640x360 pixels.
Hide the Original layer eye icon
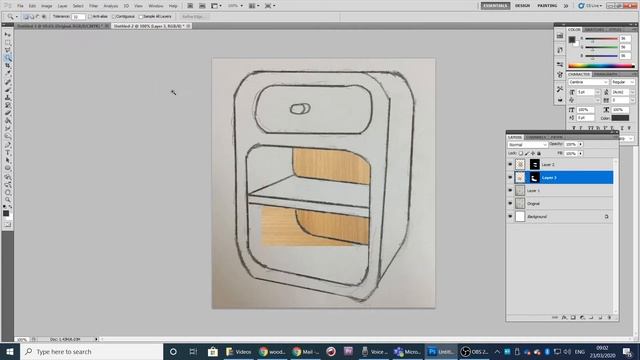click(510, 203)
